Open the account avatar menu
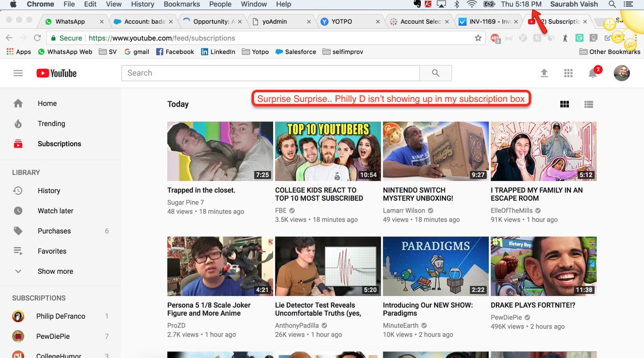Viewport: 644px width, 358px height. [621, 73]
